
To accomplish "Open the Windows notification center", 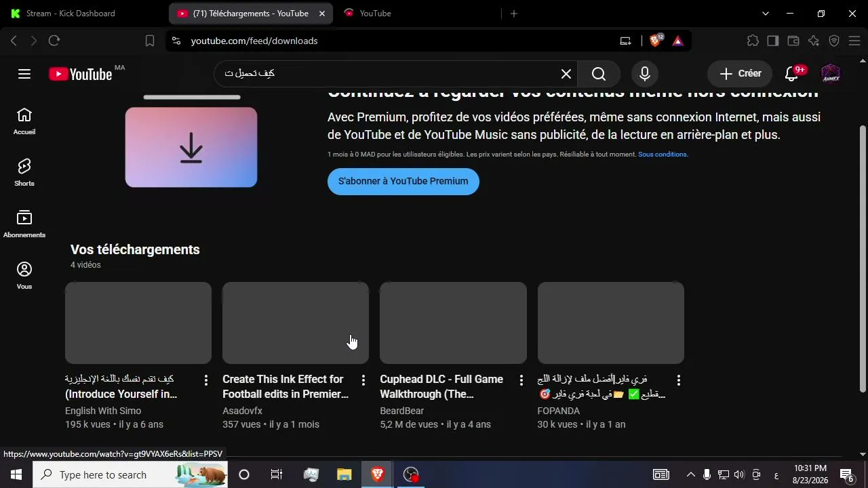I will tap(846, 475).
